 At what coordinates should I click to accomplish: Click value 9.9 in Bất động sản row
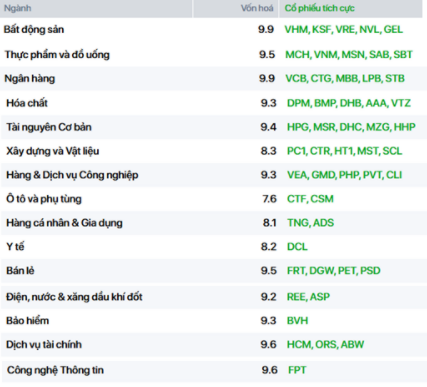[x=266, y=29]
